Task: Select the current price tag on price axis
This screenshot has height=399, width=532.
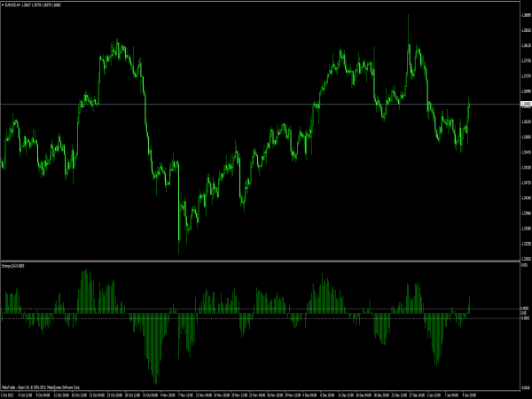Action: [x=523, y=105]
